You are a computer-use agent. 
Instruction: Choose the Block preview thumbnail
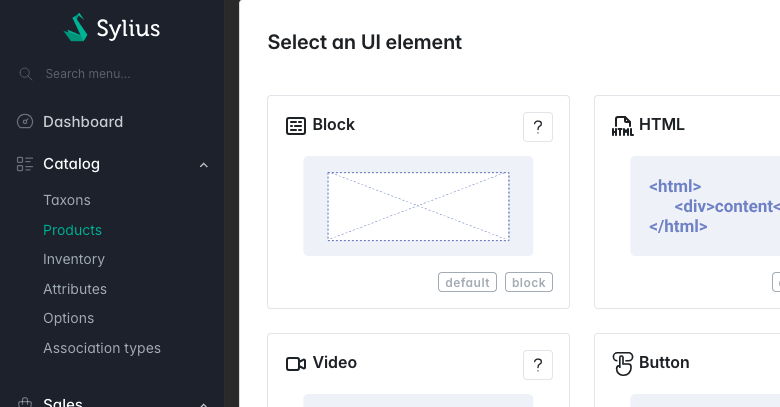[x=418, y=206]
